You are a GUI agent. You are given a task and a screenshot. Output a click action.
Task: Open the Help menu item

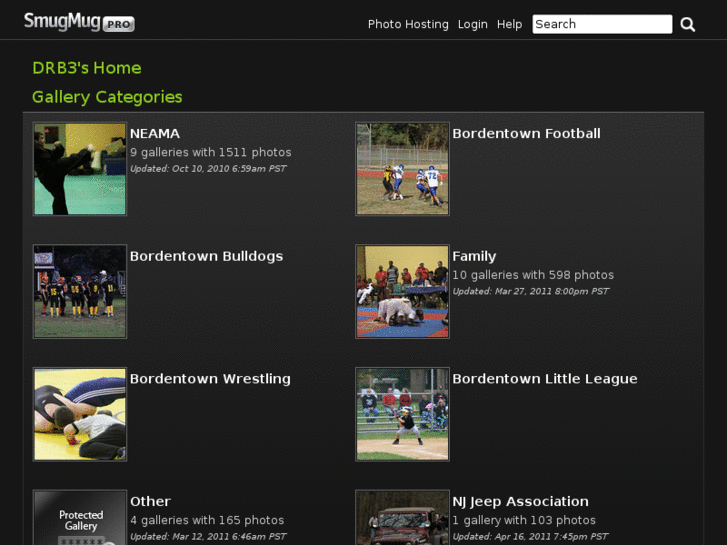[x=509, y=24]
